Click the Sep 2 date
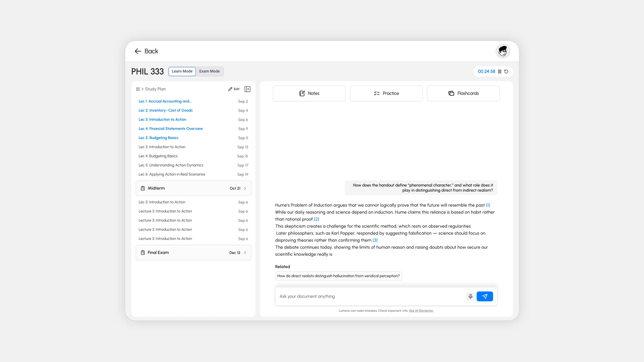 [243, 102]
